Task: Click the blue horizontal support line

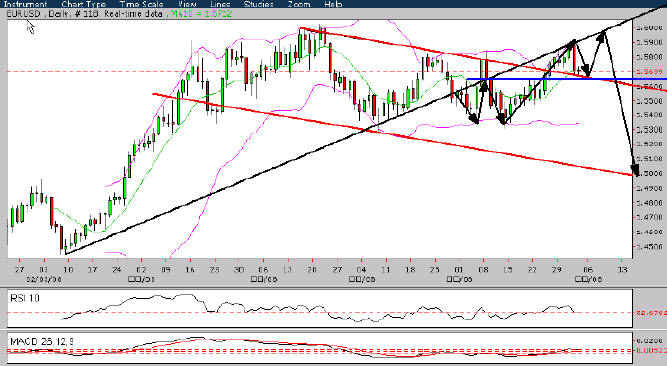Action: tap(566, 79)
